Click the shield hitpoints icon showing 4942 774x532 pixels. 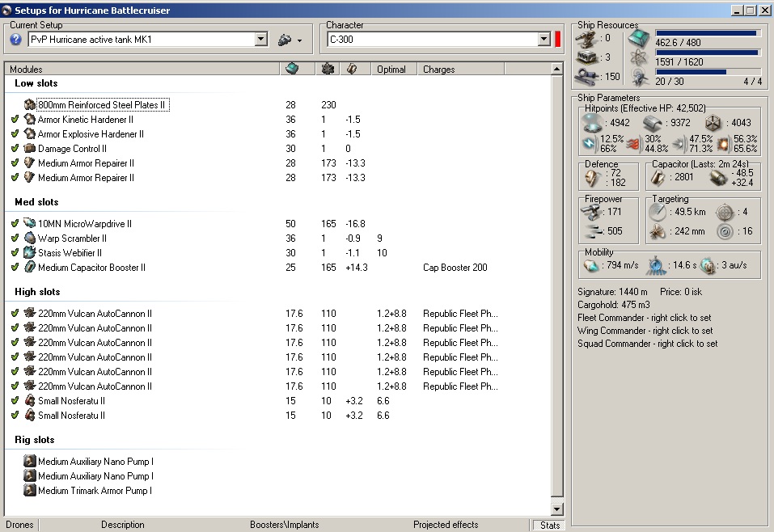[591, 123]
